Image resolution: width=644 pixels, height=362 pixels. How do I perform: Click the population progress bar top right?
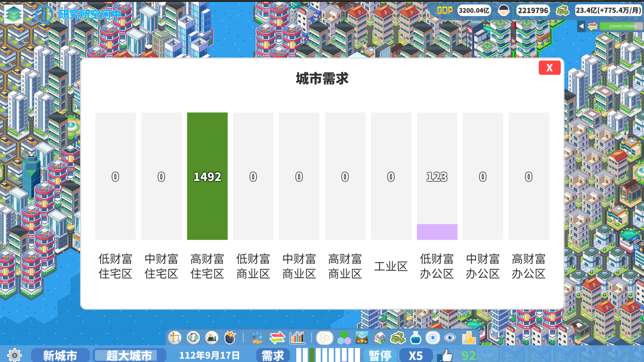(621, 26)
